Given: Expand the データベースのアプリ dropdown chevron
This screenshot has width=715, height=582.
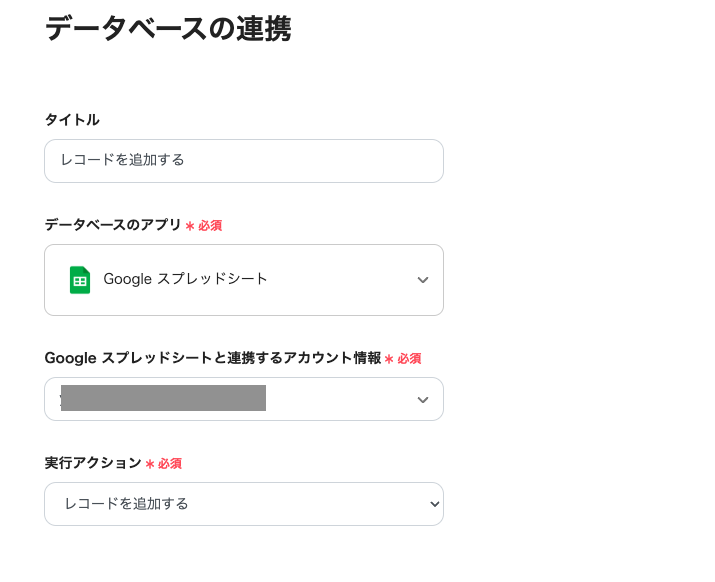Looking at the screenshot, I should click(423, 280).
